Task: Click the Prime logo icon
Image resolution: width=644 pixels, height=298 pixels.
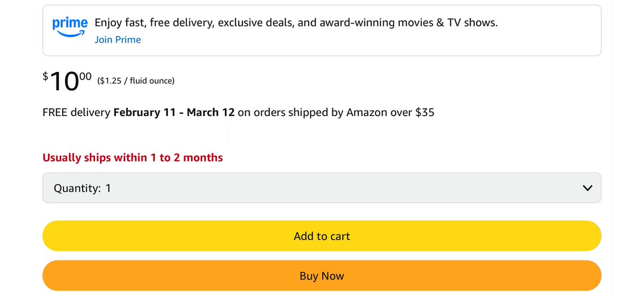Action: click(70, 26)
